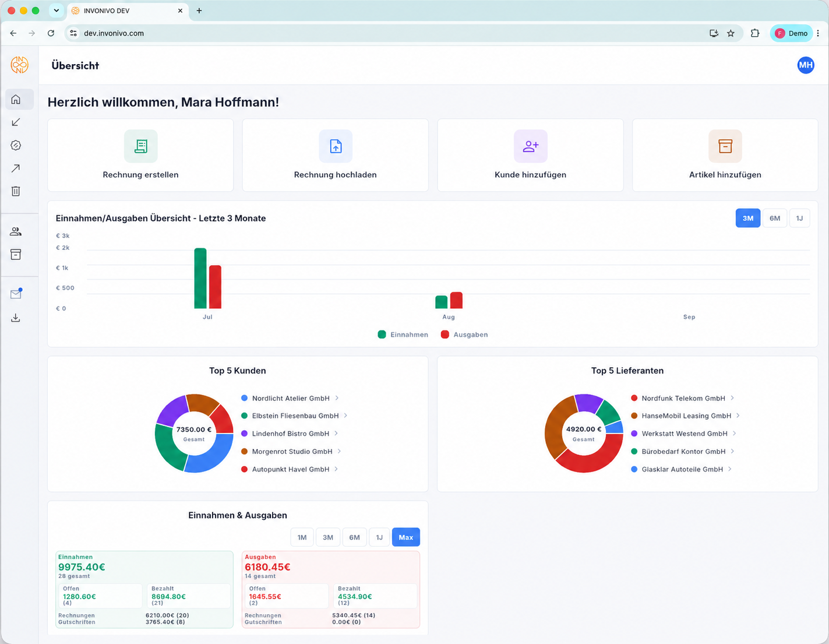The image size is (829, 644).
Task: Open the tab search dropdown arrow
Action: (x=56, y=10)
